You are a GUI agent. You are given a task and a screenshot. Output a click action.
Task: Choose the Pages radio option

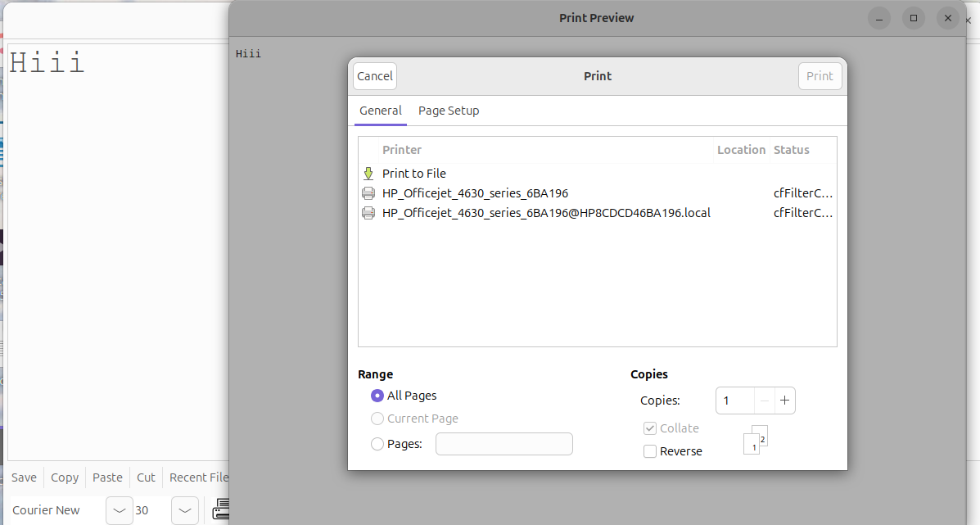377,443
